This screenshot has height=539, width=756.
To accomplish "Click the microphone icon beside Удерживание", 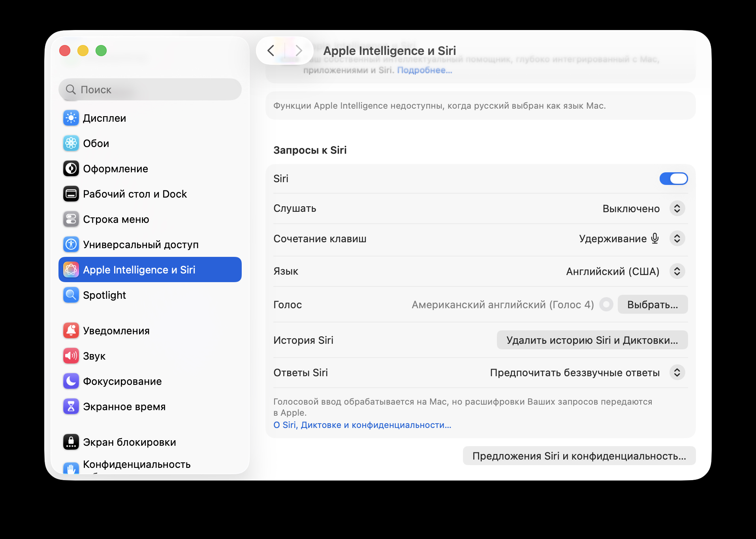I will click(655, 238).
